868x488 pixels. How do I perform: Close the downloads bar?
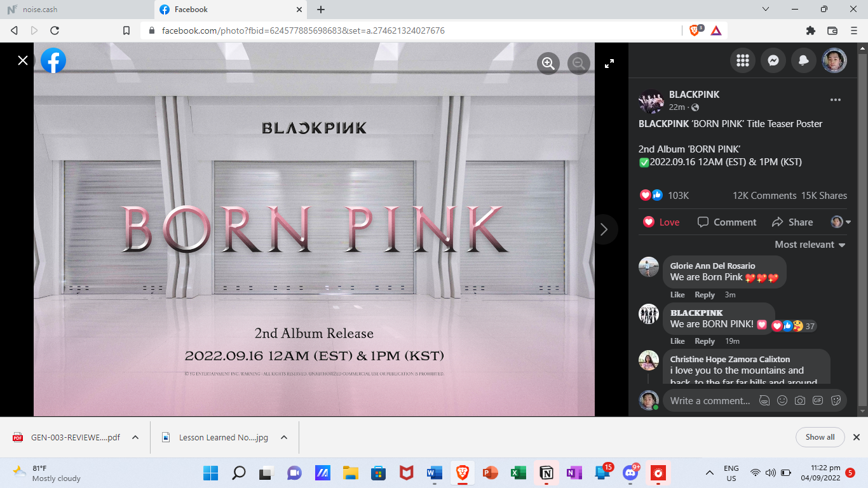[856, 437]
